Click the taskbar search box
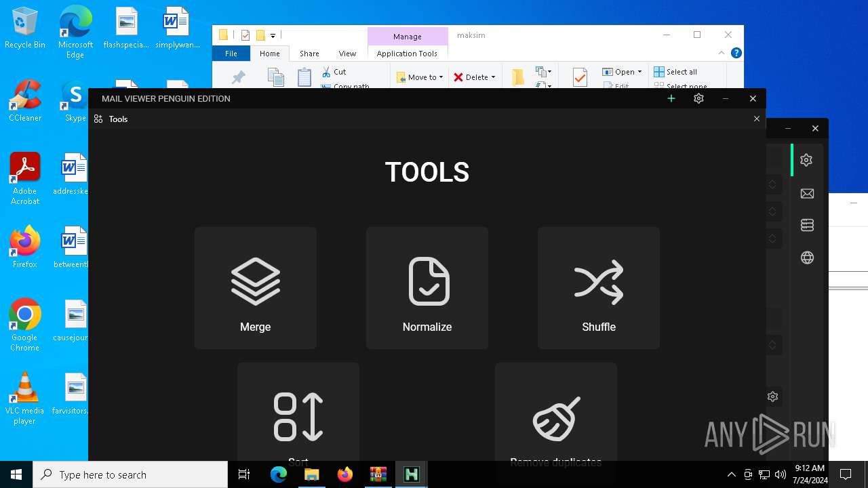The height and width of the screenshot is (488, 868). 130,474
